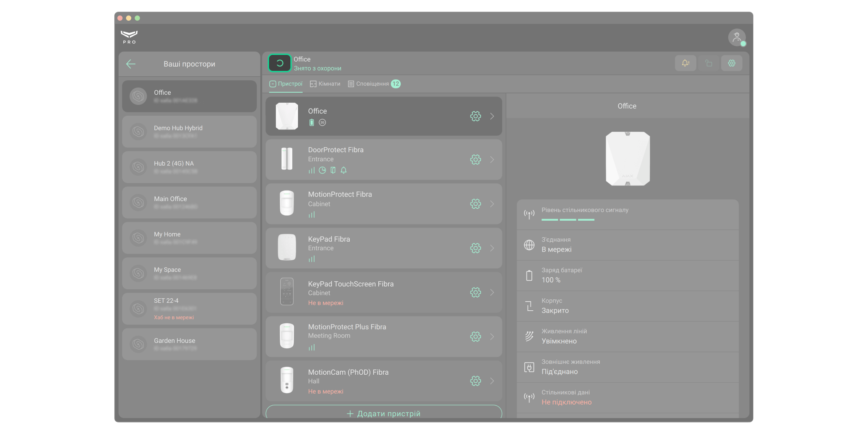The width and height of the screenshot is (868, 434).
Task: Open the user account avatar icon
Action: pyautogui.click(x=737, y=37)
